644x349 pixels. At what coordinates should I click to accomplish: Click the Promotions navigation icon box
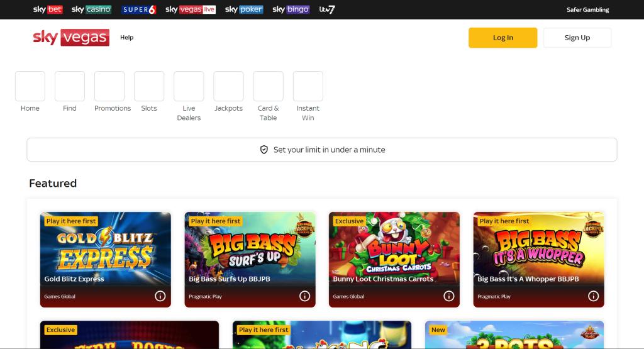pyautogui.click(x=109, y=86)
